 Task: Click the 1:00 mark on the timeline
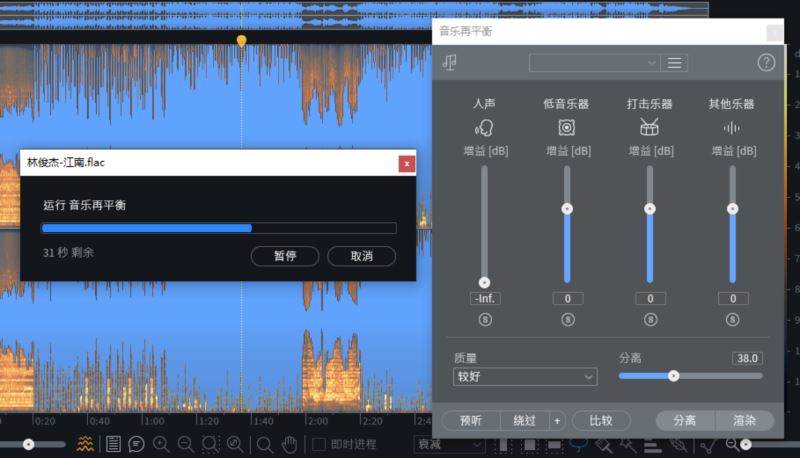(154, 421)
